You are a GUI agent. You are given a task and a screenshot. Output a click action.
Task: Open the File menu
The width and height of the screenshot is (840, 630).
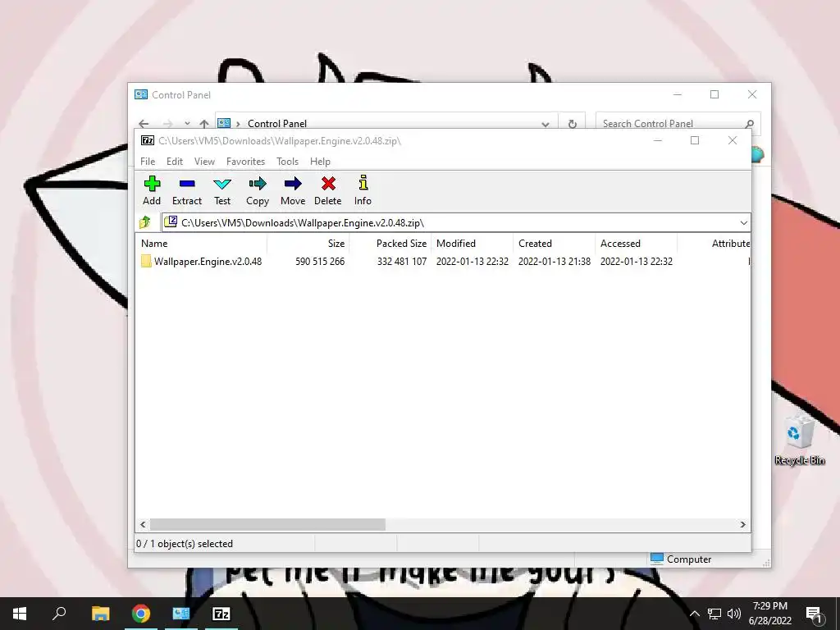148,162
